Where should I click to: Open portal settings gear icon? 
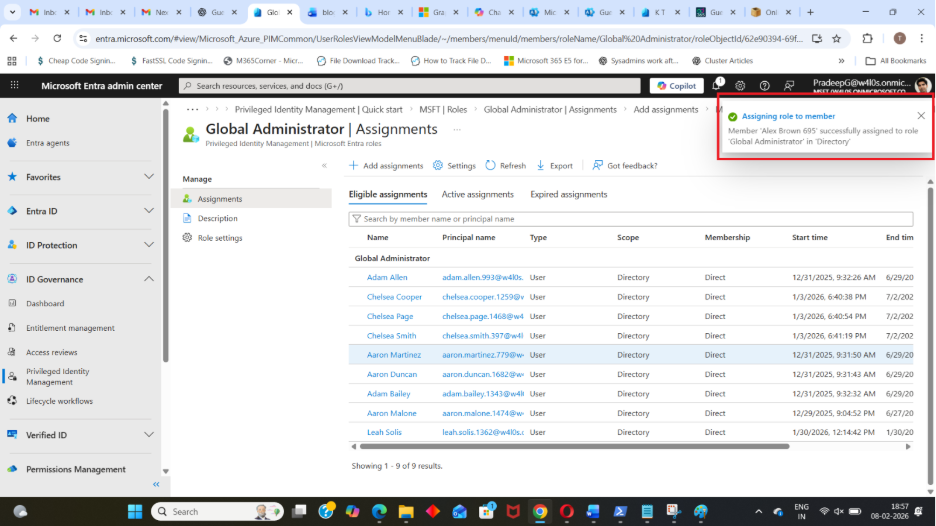pyautogui.click(x=740, y=86)
